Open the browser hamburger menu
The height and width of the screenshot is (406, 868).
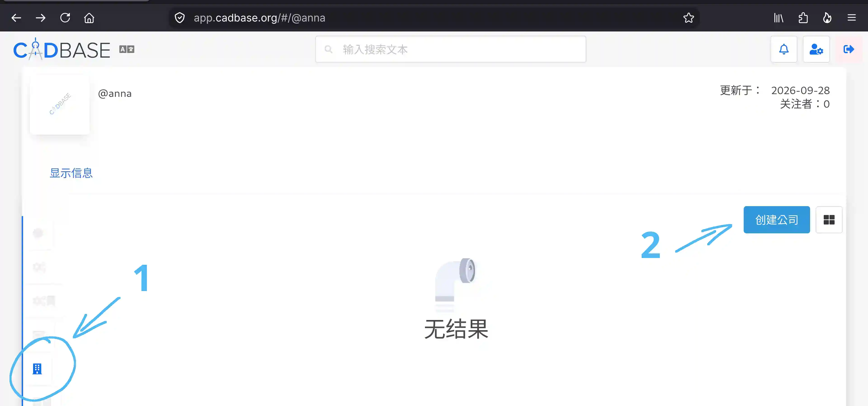click(852, 18)
